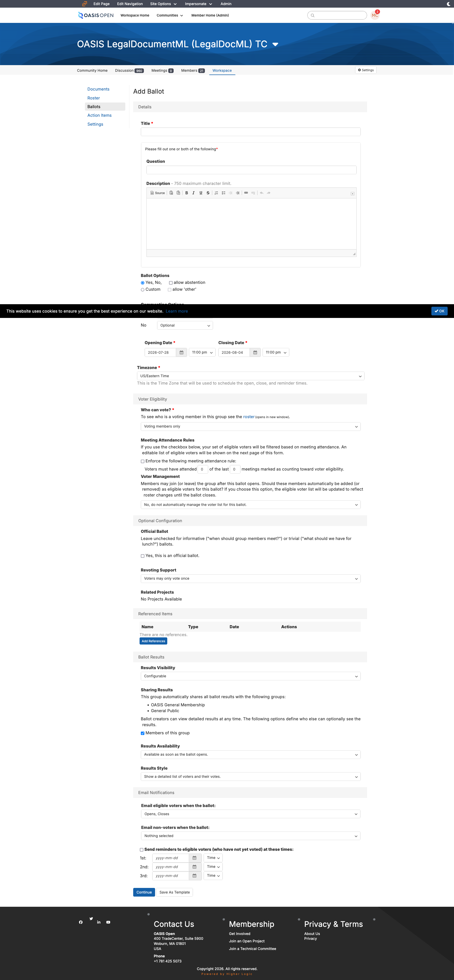Enable Send reminders to eligible voters checkbox
This screenshot has width=454, height=980.
pyautogui.click(x=141, y=850)
